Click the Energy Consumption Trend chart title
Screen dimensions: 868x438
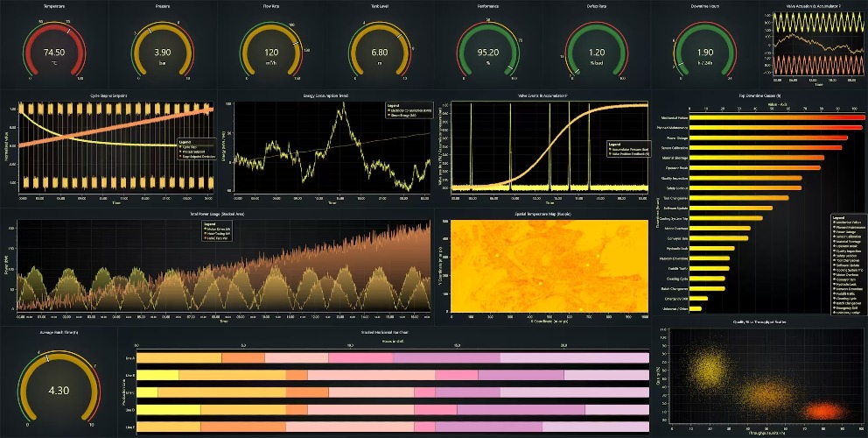click(x=325, y=95)
